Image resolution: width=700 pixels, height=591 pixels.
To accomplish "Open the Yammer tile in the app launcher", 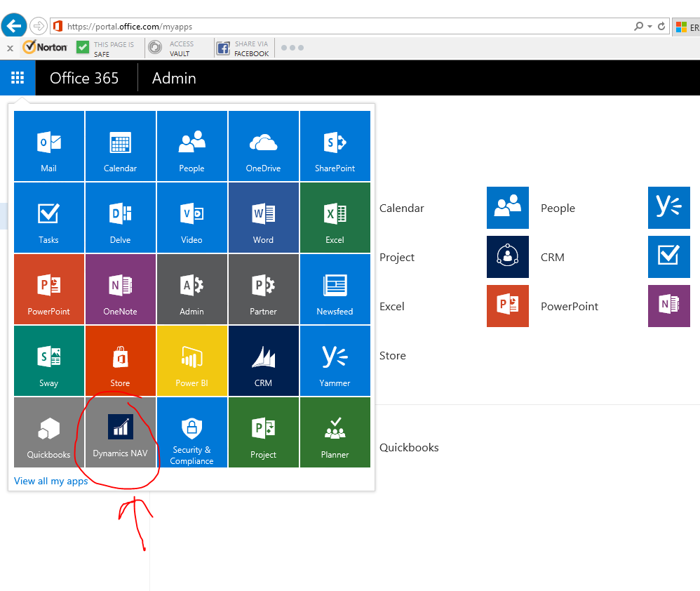I will [335, 361].
